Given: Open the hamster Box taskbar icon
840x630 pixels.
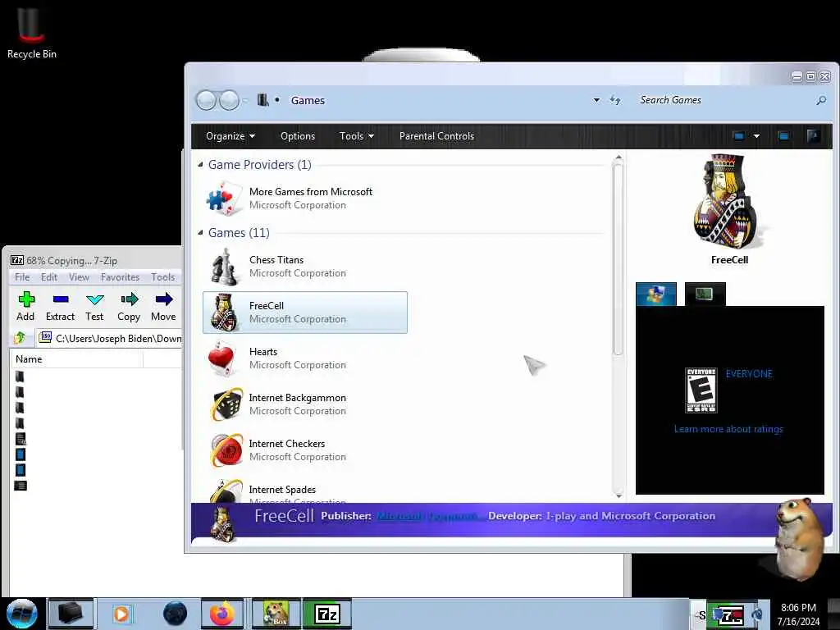Looking at the screenshot, I should (276, 614).
